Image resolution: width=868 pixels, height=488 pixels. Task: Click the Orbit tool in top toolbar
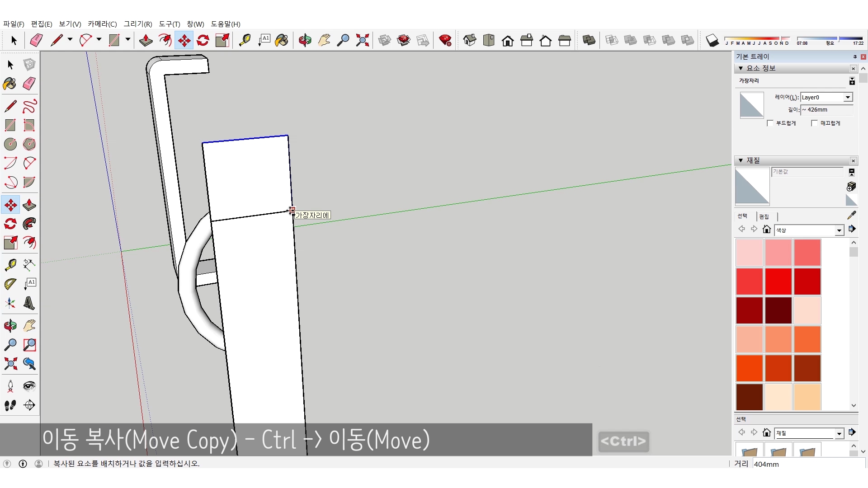pos(305,40)
